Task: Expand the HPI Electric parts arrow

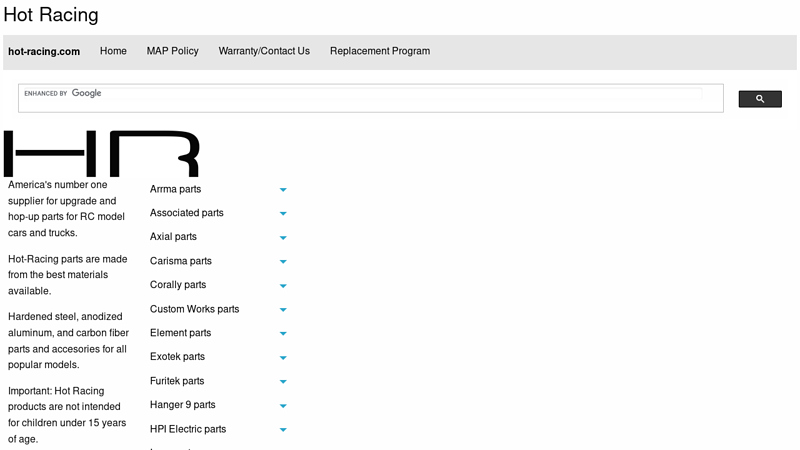Action: [x=283, y=430]
